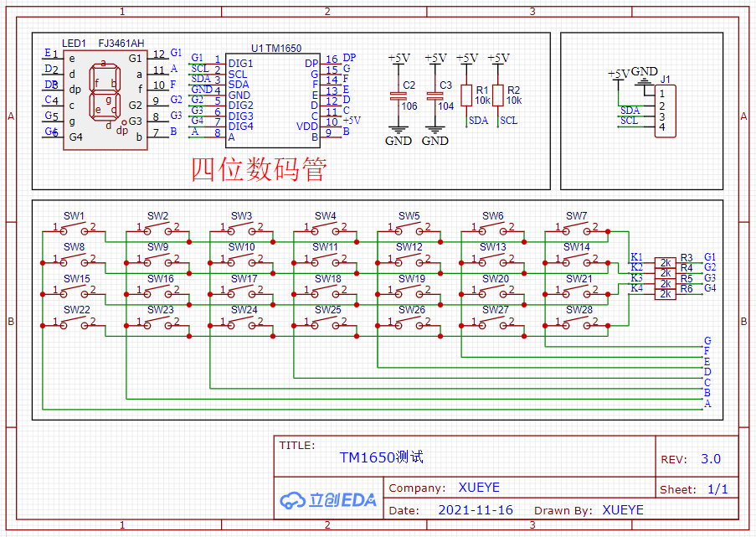756x537 pixels.
Task: Select the TM1650 chip symbol U1
Action: click(272, 96)
